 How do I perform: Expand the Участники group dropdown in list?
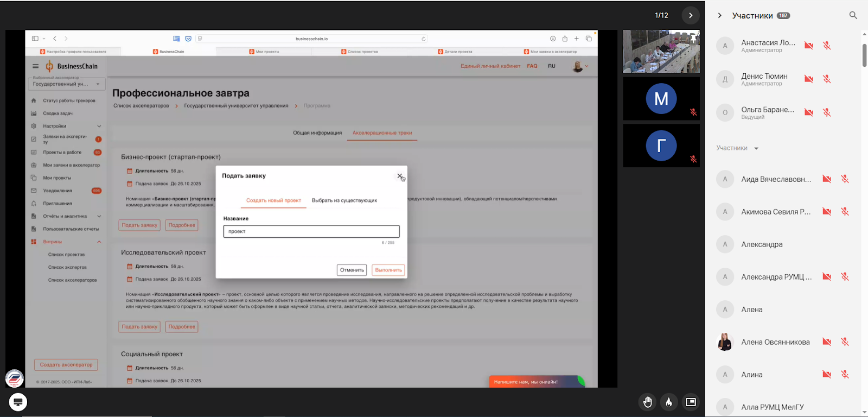(756, 148)
